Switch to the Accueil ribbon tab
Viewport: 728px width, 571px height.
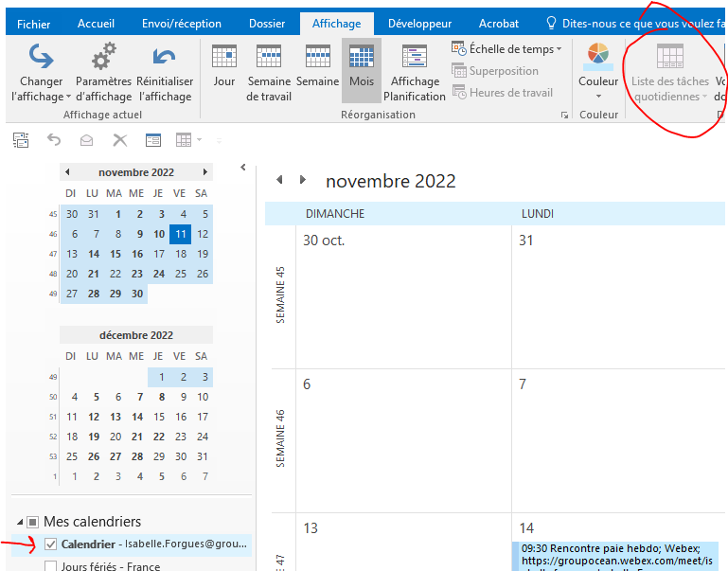pos(96,24)
